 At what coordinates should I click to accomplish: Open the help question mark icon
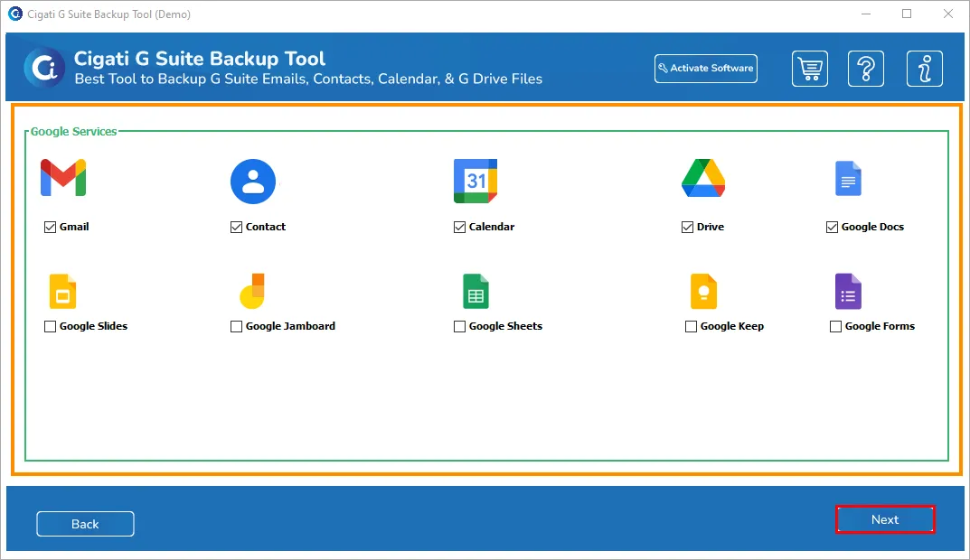866,69
